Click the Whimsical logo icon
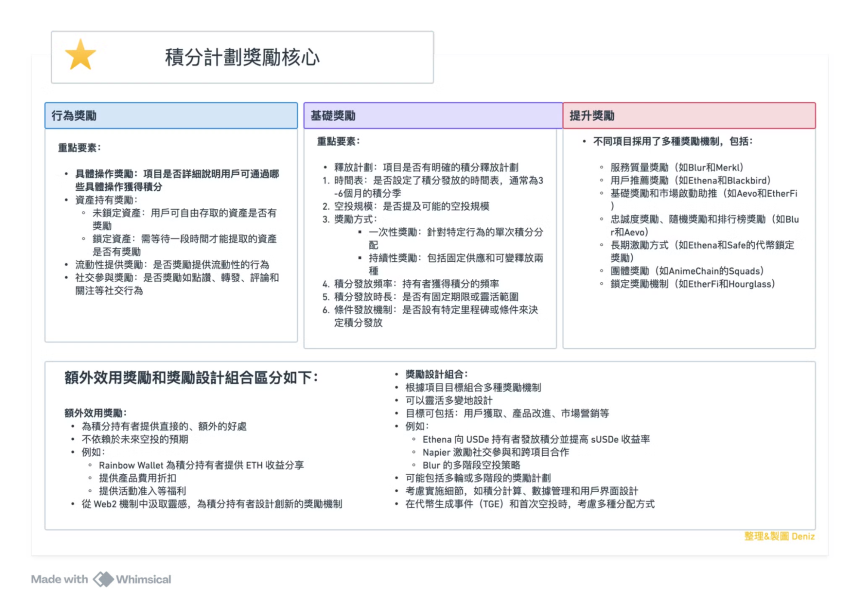Image resolution: width=860 pixels, height=603 pixels. tap(103, 579)
